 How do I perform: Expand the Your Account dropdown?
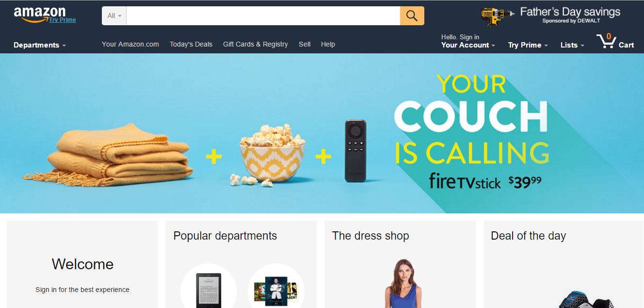click(x=468, y=45)
